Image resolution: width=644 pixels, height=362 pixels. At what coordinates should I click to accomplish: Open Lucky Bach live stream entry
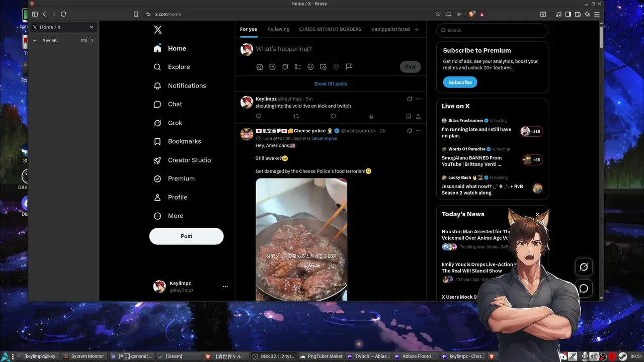pyautogui.click(x=492, y=187)
